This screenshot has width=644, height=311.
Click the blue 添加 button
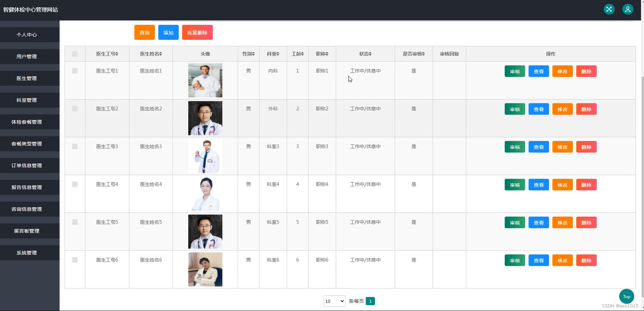click(x=168, y=33)
